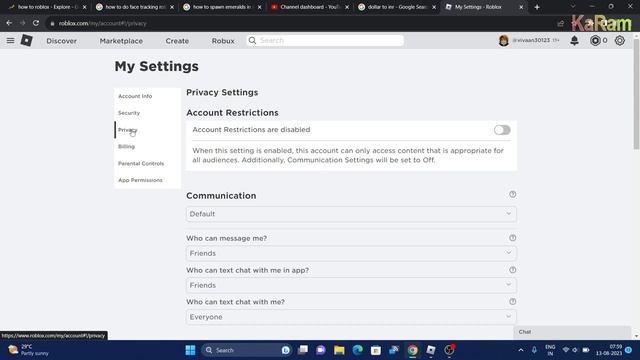Open Task View on the taskbar

pos(303,350)
